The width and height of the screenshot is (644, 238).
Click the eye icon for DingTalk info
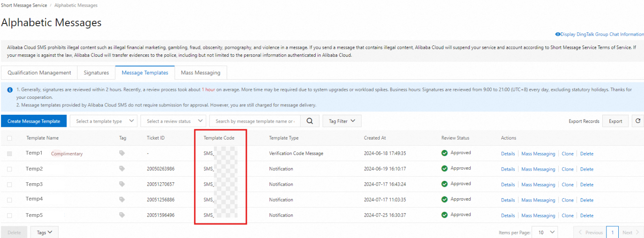click(x=558, y=34)
